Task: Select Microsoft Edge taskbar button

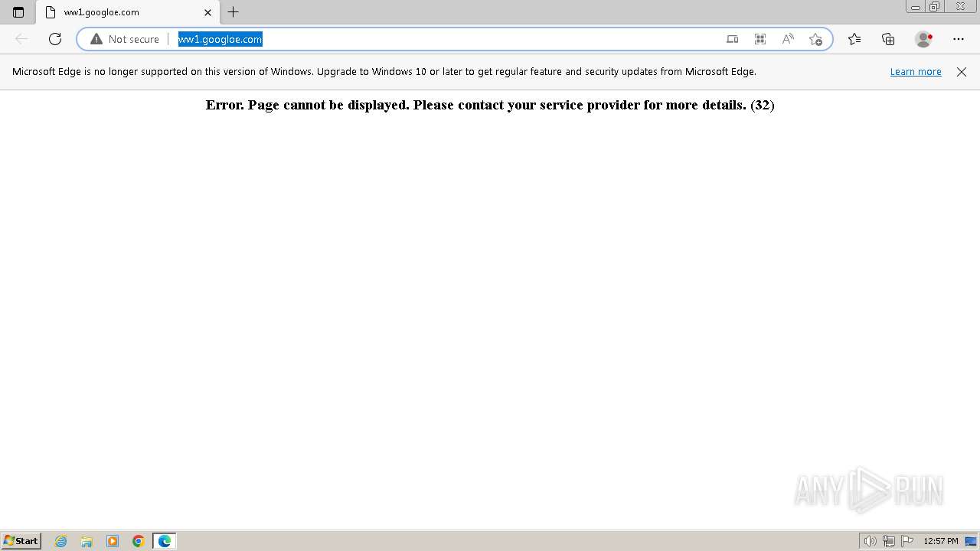Action: pyautogui.click(x=165, y=541)
